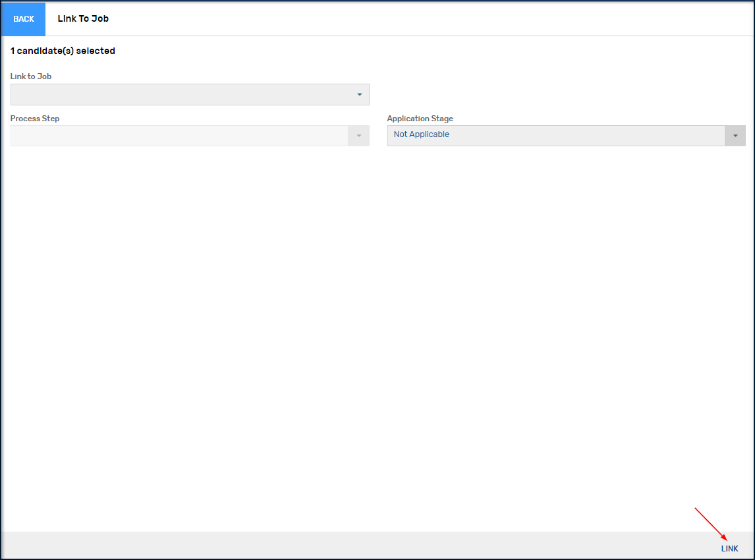Click inside the Link to Job field

[x=190, y=94]
